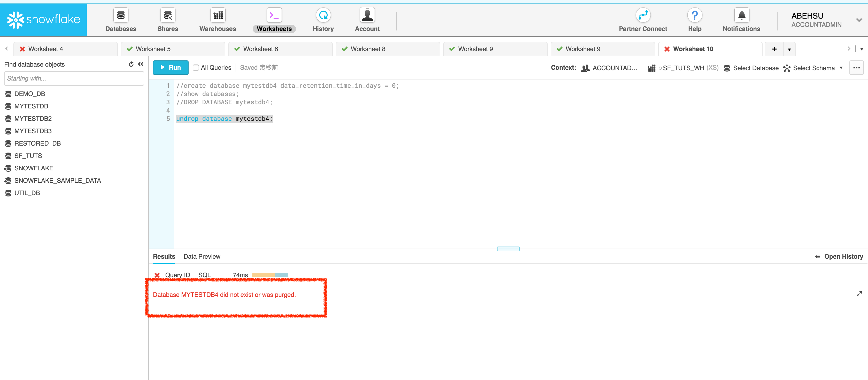The image size is (868, 380).
Task: Switch to Worksheet 4 tab
Action: tap(65, 49)
